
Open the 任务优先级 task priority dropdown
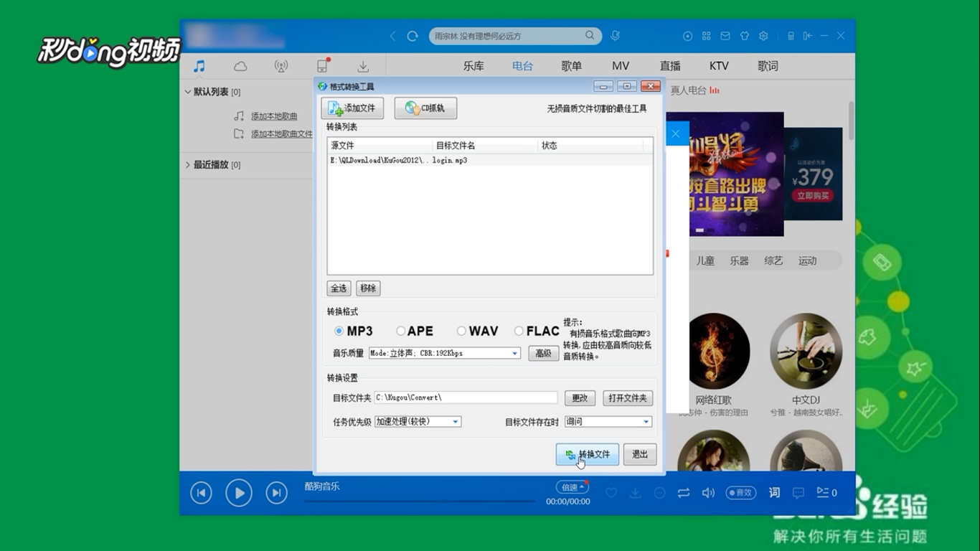(418, 422)
